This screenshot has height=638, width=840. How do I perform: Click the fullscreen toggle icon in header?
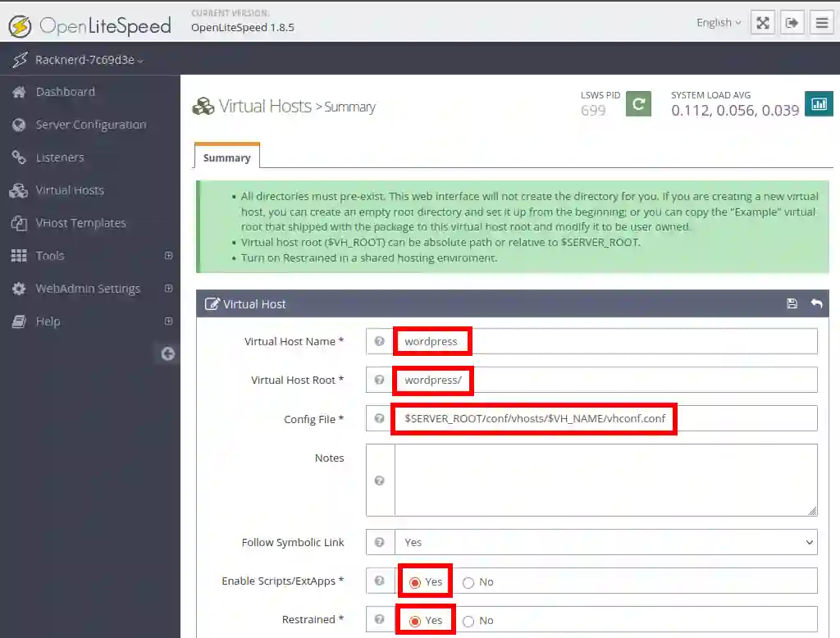763,23
